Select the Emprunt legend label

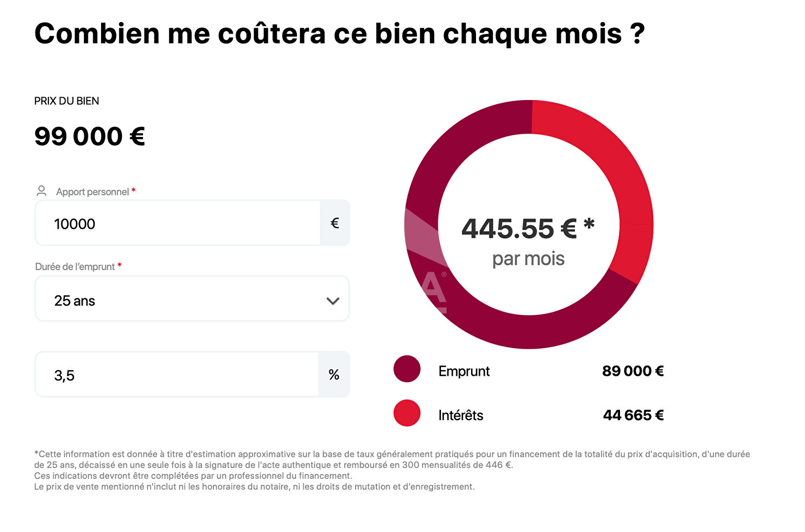tap(464, 371)
